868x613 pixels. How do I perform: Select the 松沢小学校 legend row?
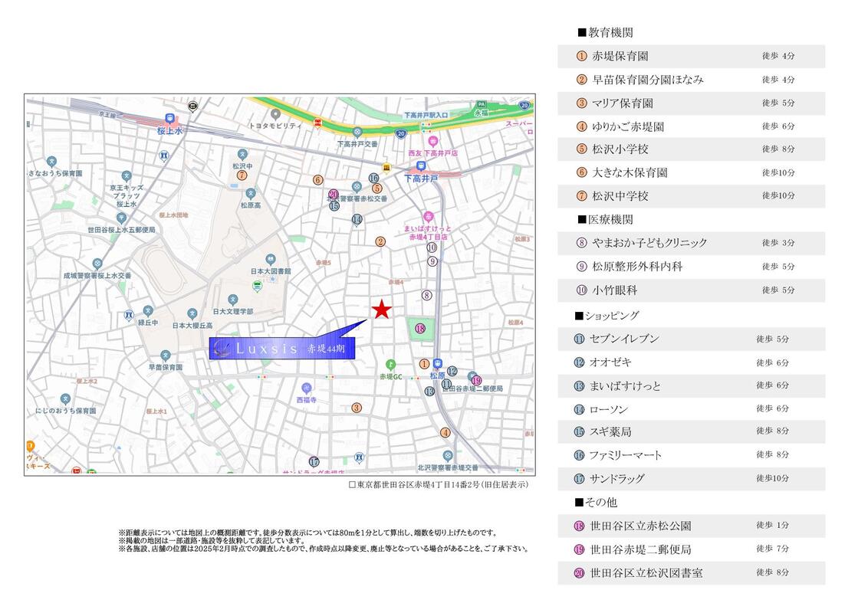point(691,149)
